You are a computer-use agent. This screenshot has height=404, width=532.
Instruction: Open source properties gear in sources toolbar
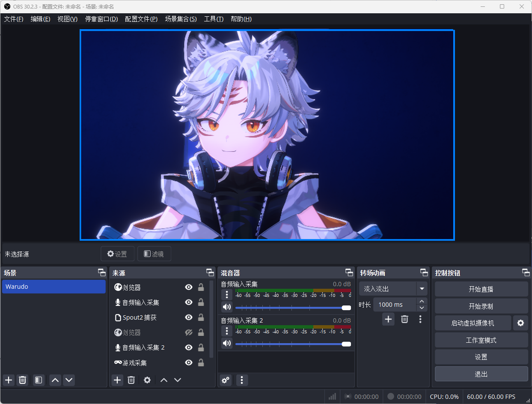(147, 380)
